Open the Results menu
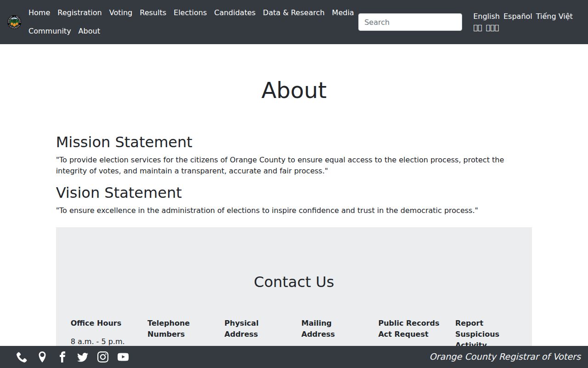Viewport: 588px width, 368px height. (153, 13)
